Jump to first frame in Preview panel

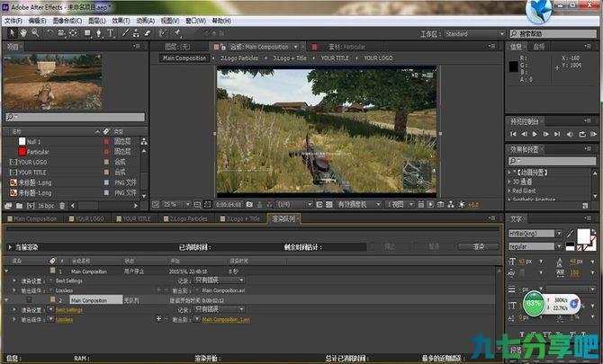click(513, 134)
